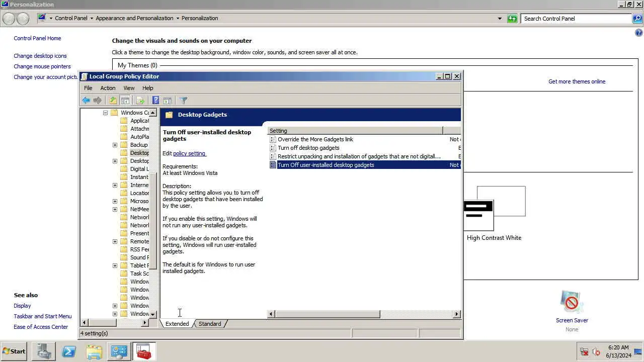Open Windows Explorer from the taskbar

94,351
